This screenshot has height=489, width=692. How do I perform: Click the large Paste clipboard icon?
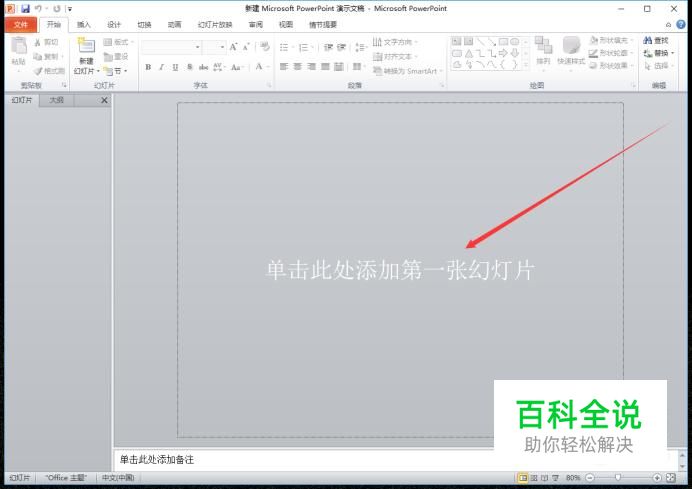point(19,46)
